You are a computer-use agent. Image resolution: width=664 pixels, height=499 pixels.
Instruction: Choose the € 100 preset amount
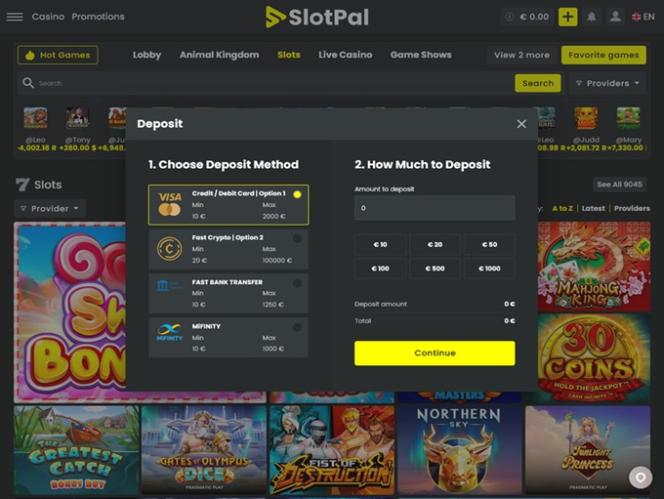click(x=380, y=268)
